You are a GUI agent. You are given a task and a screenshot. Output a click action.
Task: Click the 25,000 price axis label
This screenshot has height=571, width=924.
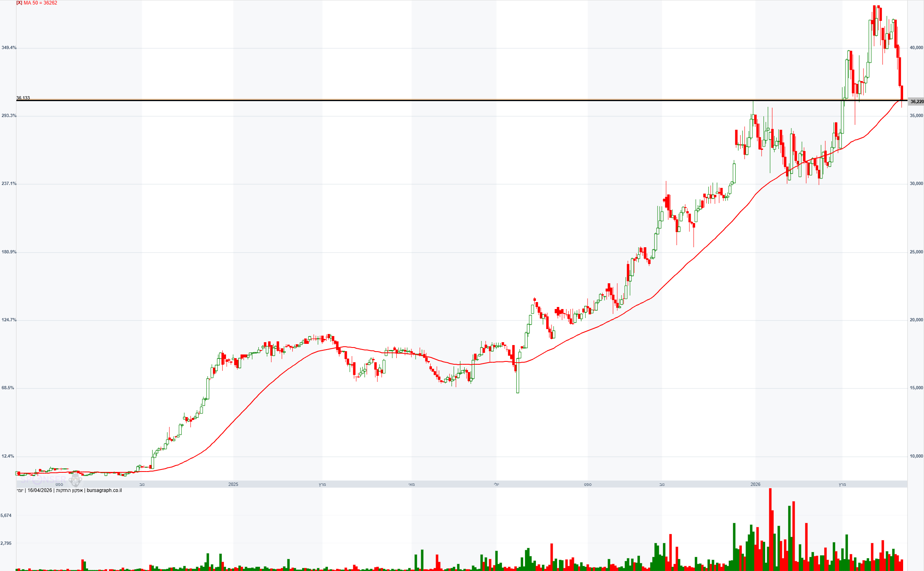coord(916,252)
